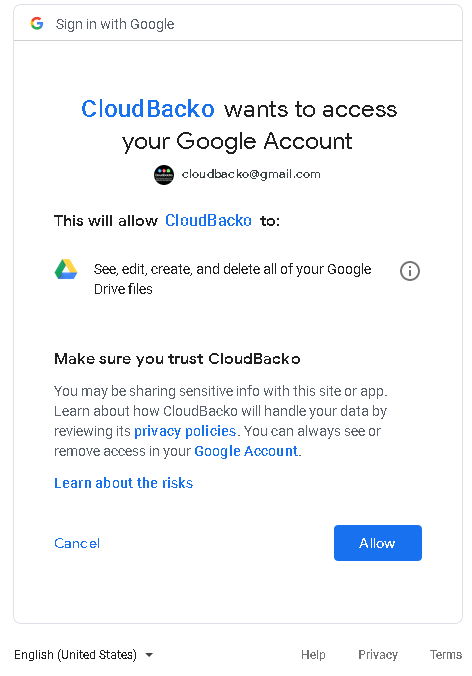Open the Google Account link
This screenshot has width=472, height=676.
pyautogui.click(x=246, y=451)
